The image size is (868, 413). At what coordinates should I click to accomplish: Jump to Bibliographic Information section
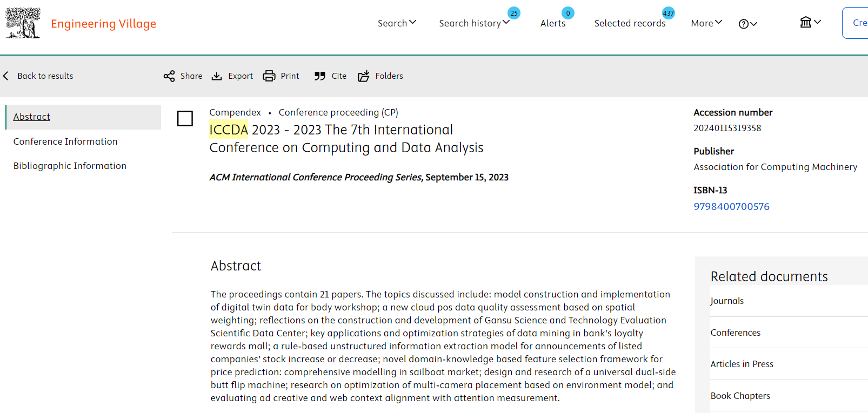pos(70,166)
